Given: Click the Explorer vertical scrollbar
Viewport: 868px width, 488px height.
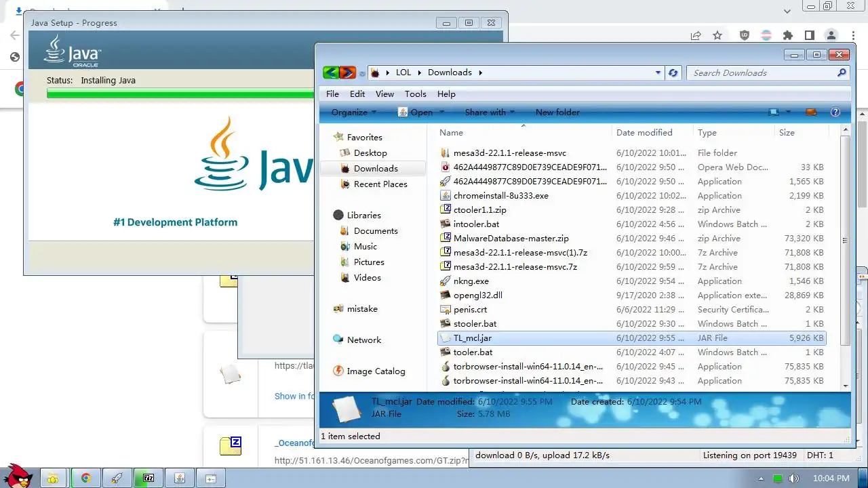Looking at the screenshot, I should tap(845, 241).
